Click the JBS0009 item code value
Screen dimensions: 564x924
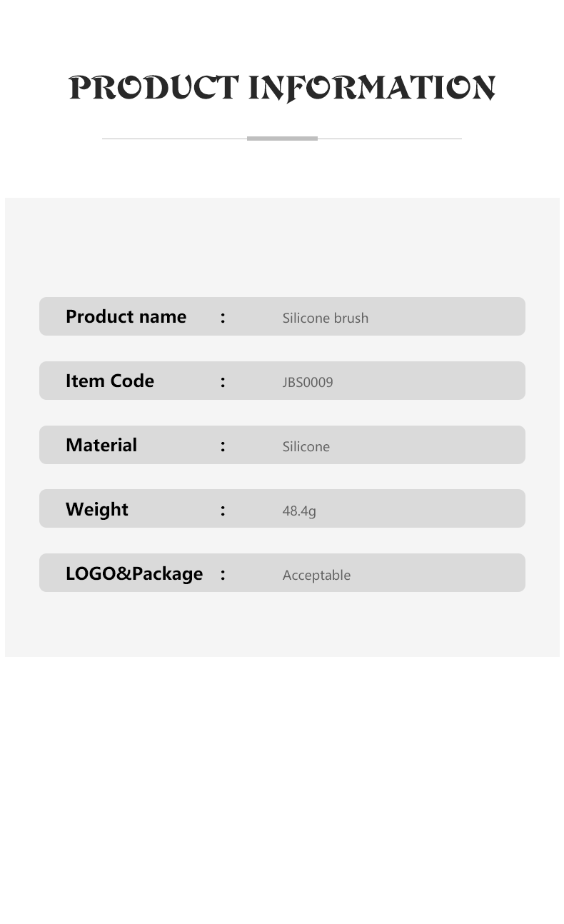308,382
